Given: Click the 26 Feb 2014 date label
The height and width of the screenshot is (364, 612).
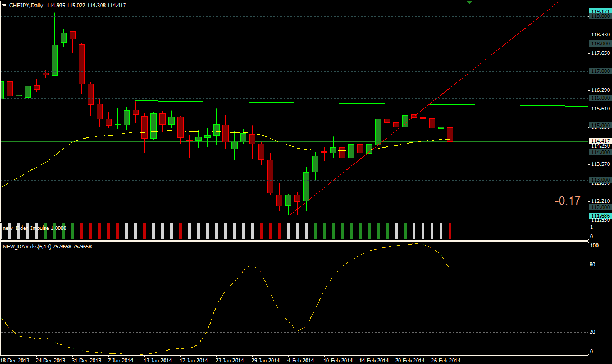Looking at the screenshot, I should tap(446, 360).
